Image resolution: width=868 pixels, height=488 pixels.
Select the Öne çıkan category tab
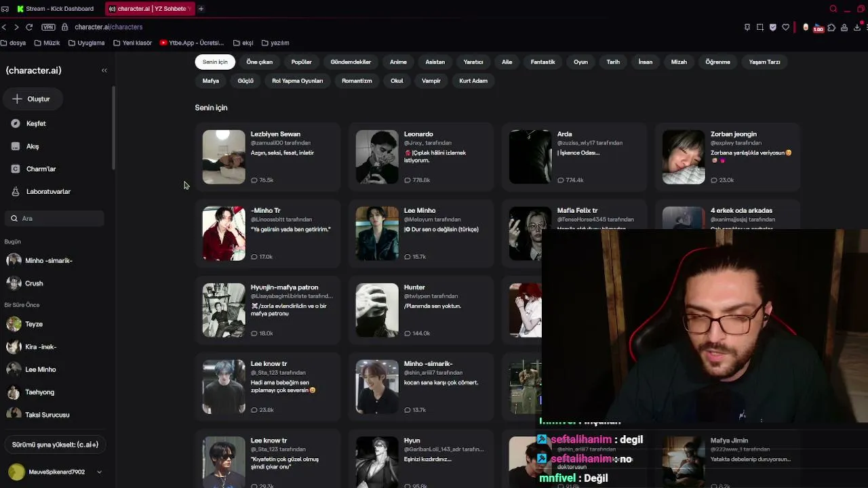(260, 62)
